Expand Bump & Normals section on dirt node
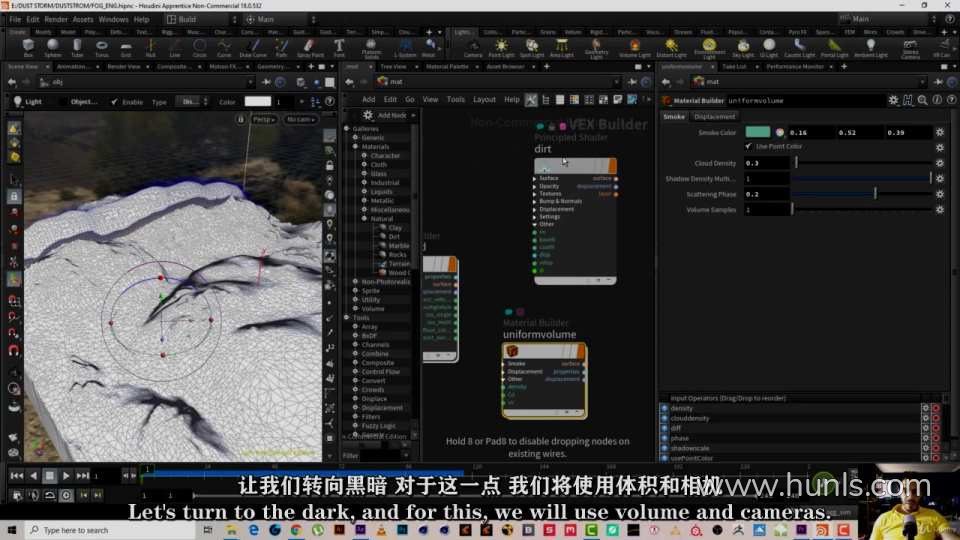The width and height of the screenshot is (960, 540). tap(535, 201)
